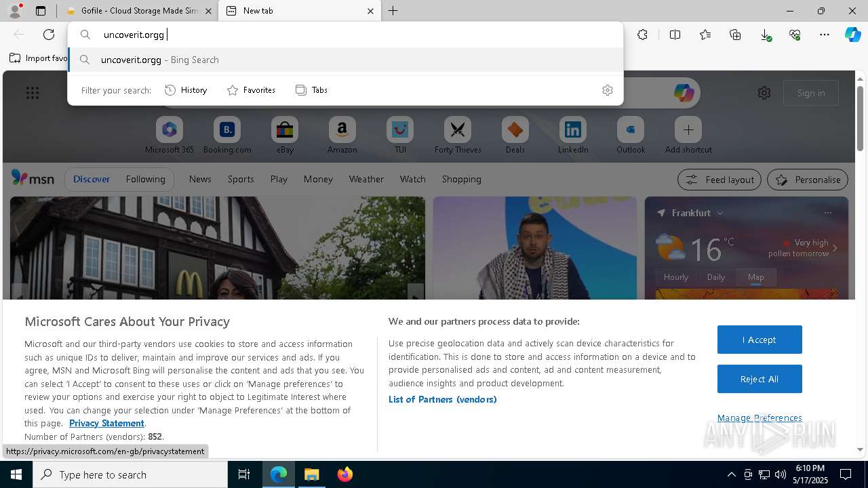Open the Amazon shortcut tile
This screenshot has width=868, height=488.
(x=342, y=136)
